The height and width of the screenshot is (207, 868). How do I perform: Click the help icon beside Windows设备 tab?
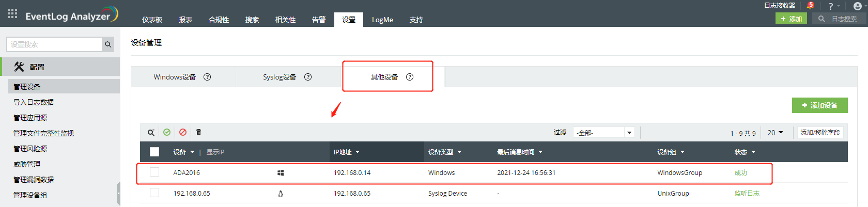[207, 77]
